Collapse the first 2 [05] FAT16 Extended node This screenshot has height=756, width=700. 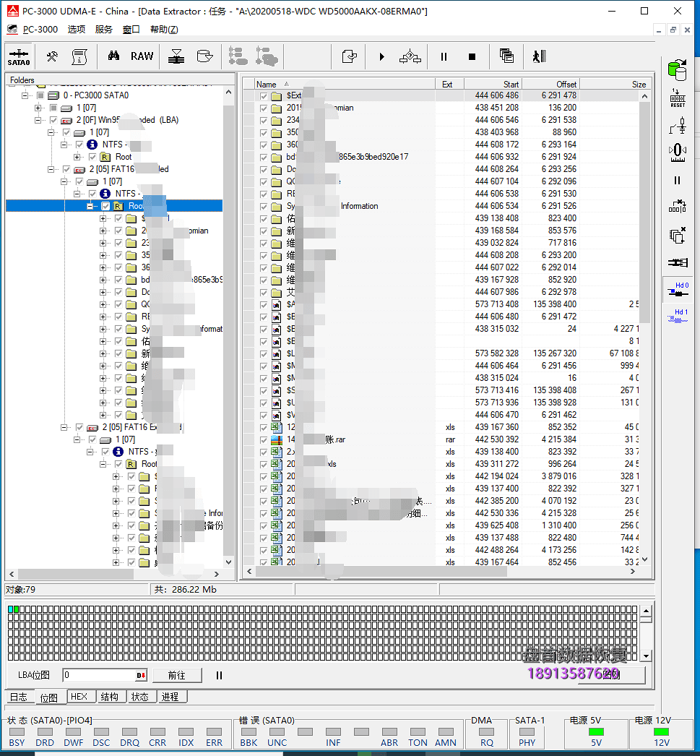coord(51,168)
